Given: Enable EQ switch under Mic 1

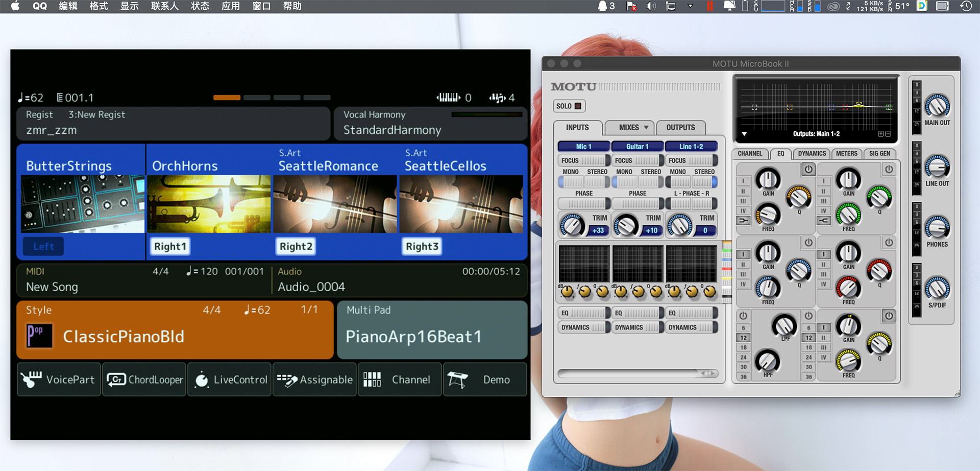Looking at the screenshot, I should [584, 313].
